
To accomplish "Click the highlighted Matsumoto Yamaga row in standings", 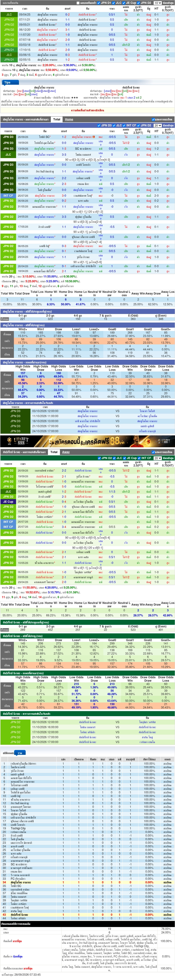I will [x=87, y=882].
